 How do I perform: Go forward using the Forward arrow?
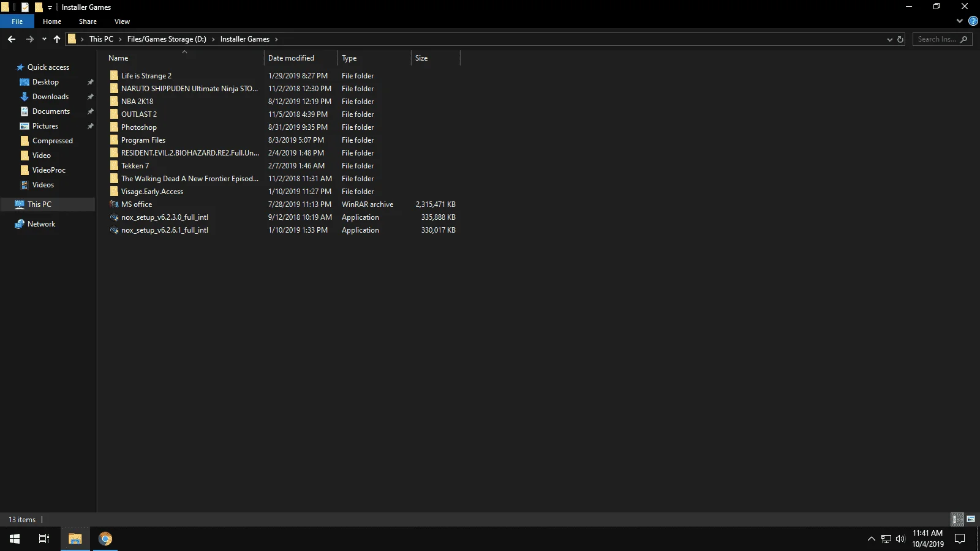point(29,39)
